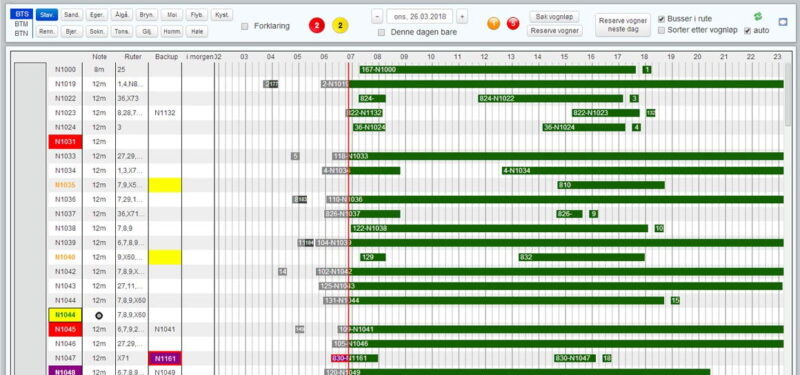Click the black circle marker in N1044 note cell

99,316
